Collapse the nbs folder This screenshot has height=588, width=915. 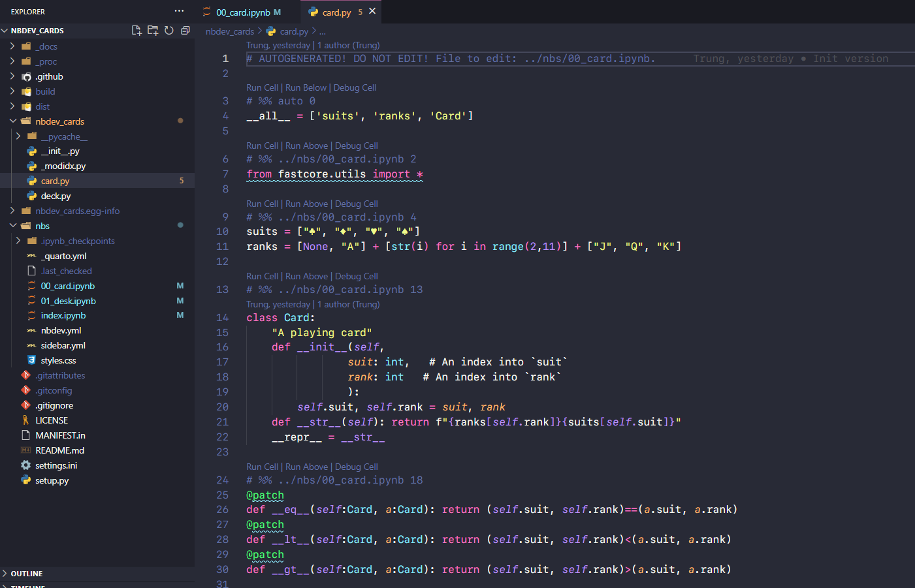click(12, 226)
